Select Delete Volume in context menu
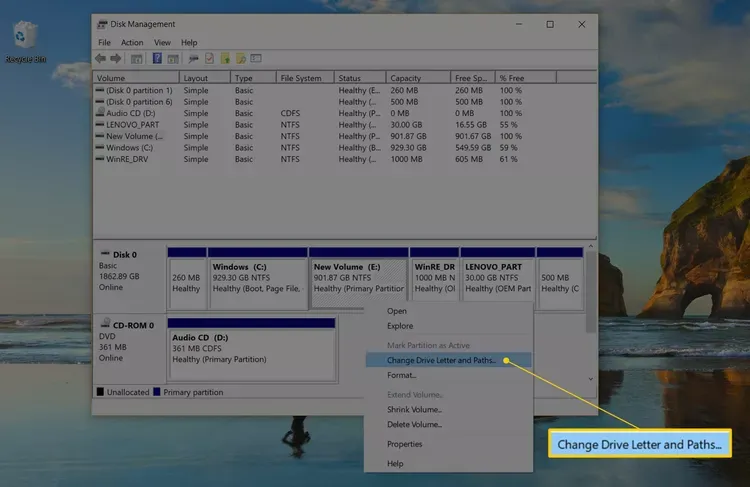This screenshot has height=487, width=750. (x=414, y=424)
